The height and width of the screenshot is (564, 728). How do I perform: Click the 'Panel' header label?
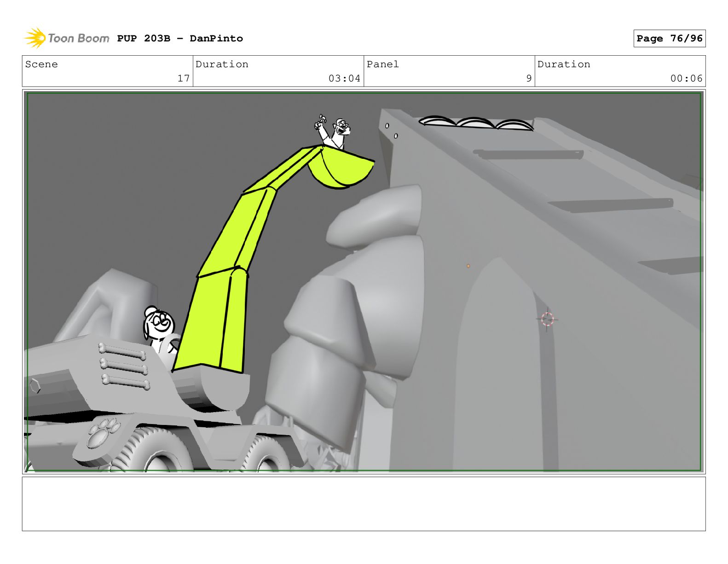click(x=383, y=64)
